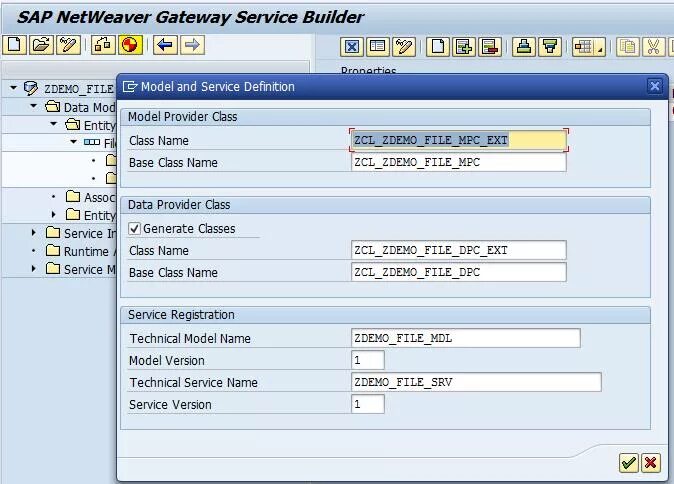Click the Technical Service Name field
Viewport: 674px width, 484px height.
476,382
